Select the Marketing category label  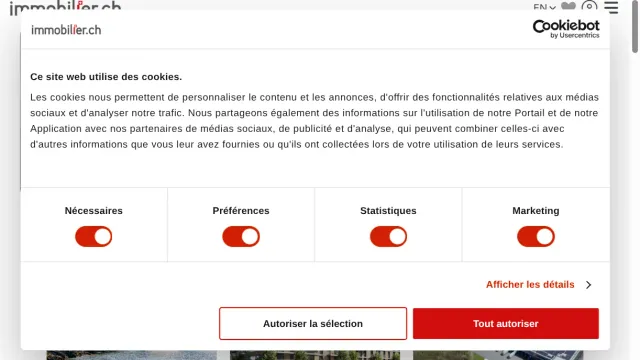click(536, 211)
